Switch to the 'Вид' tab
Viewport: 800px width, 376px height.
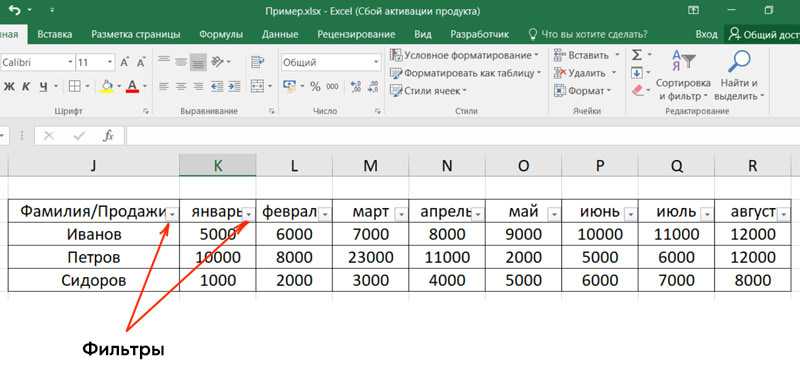point(422,35)
